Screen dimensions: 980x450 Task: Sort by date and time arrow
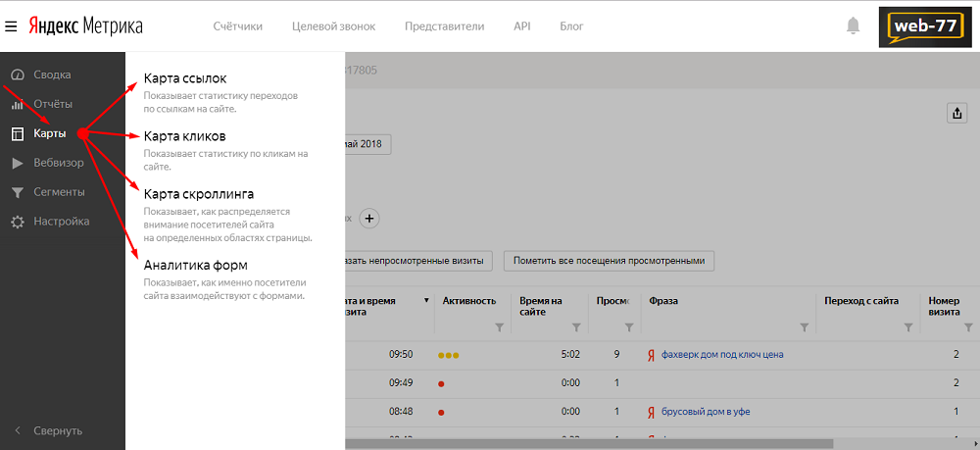[x=426, y=301]
